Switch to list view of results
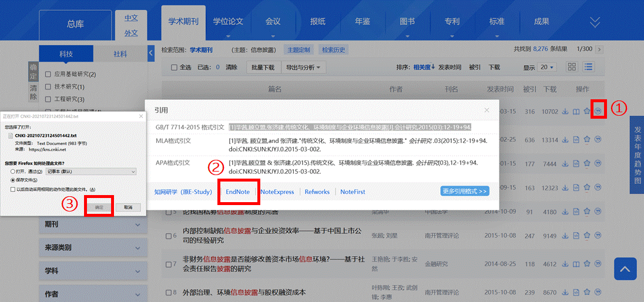Screen dimensions: 644x302 [588, 68]
